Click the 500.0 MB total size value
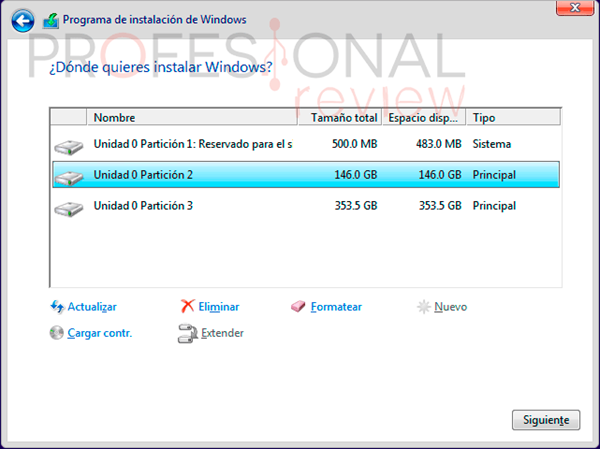 click(x=354, y=144)
